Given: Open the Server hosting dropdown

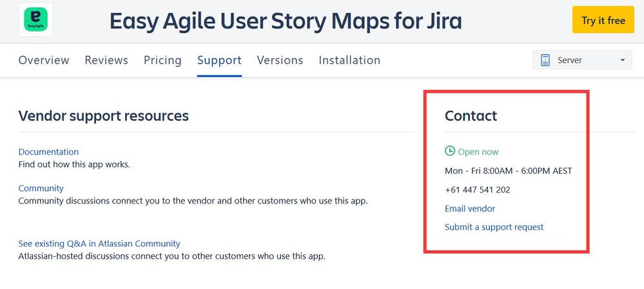Looking at the screenshot, I should click(582, 60).
